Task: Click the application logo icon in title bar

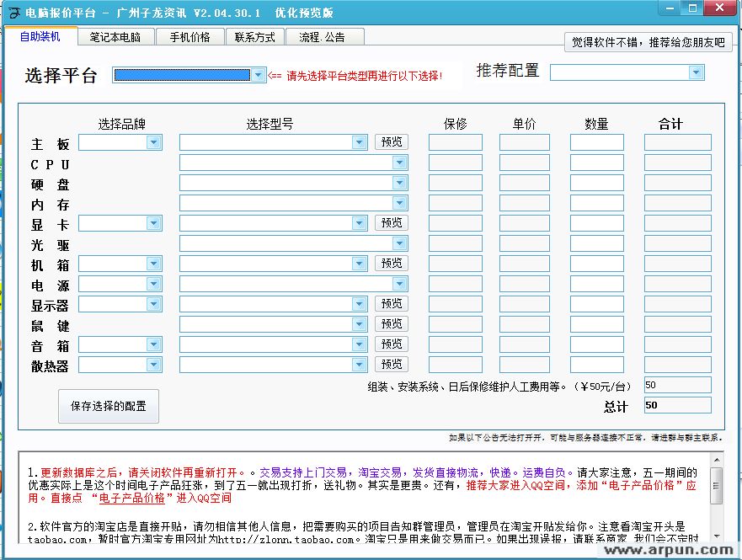Action: click(x=13, y=13)
